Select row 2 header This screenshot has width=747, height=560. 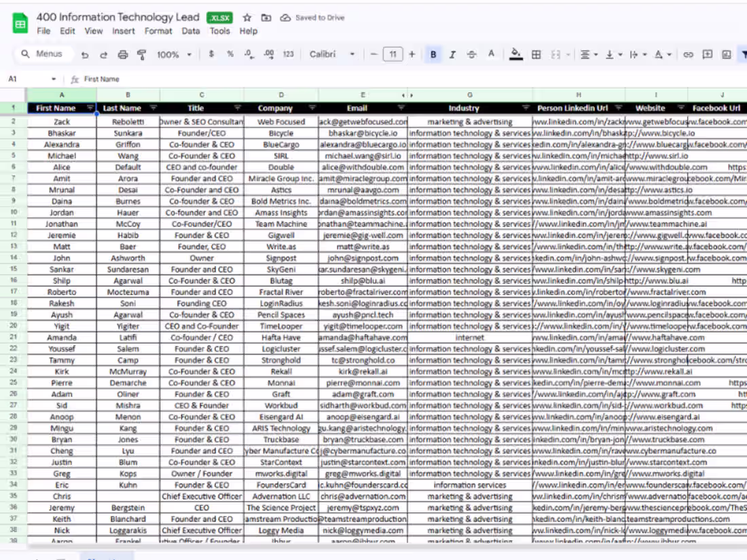(x=14, y=122)
